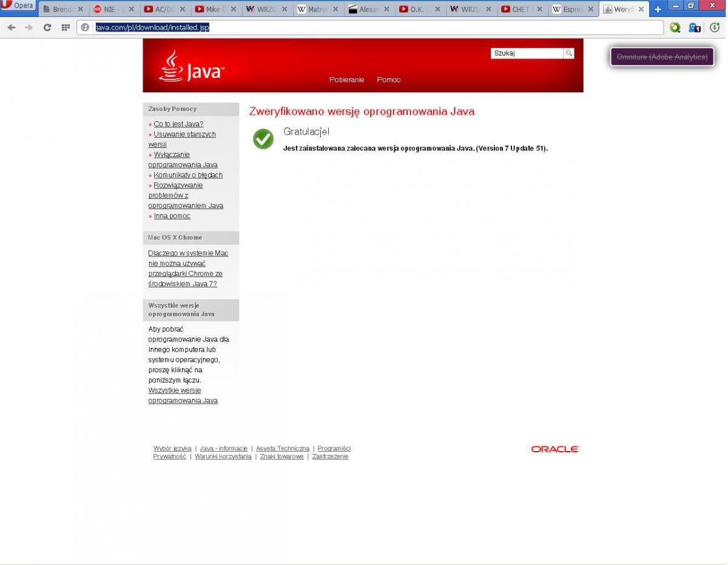The height and width of the screenshot is (565, 728).
Task: Click the address bar with java.com URL
Action: pos(370,28)
